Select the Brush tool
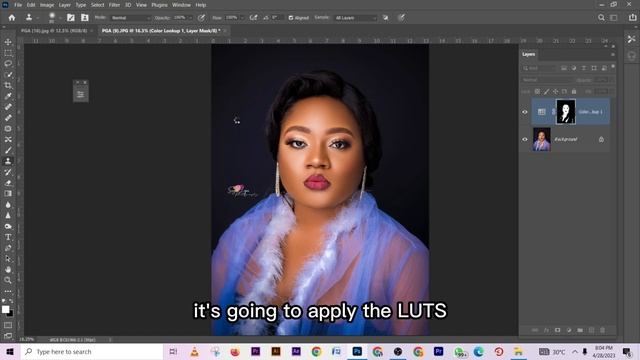The width and height of the screenshot is (640, 360). 8,150
